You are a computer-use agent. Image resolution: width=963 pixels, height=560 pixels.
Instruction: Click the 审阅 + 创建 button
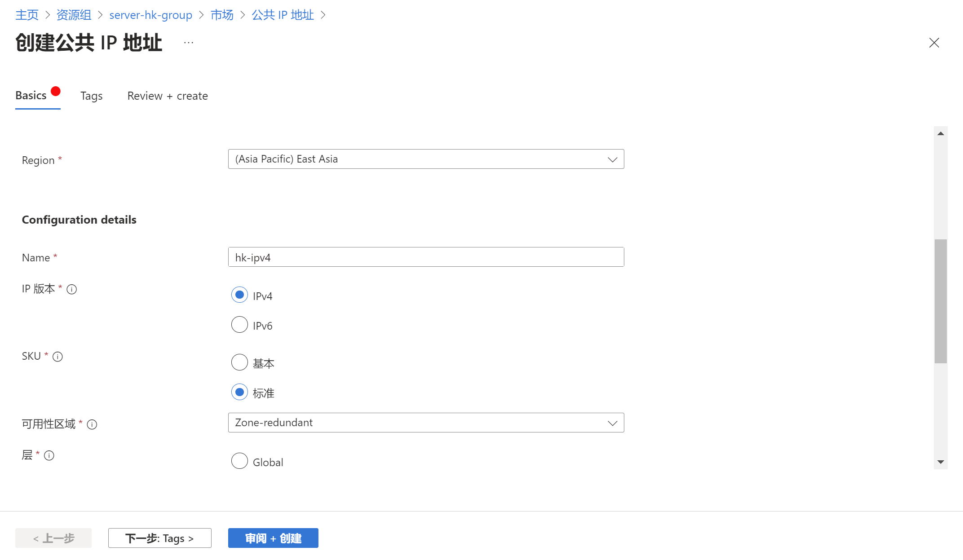[273, 538]
